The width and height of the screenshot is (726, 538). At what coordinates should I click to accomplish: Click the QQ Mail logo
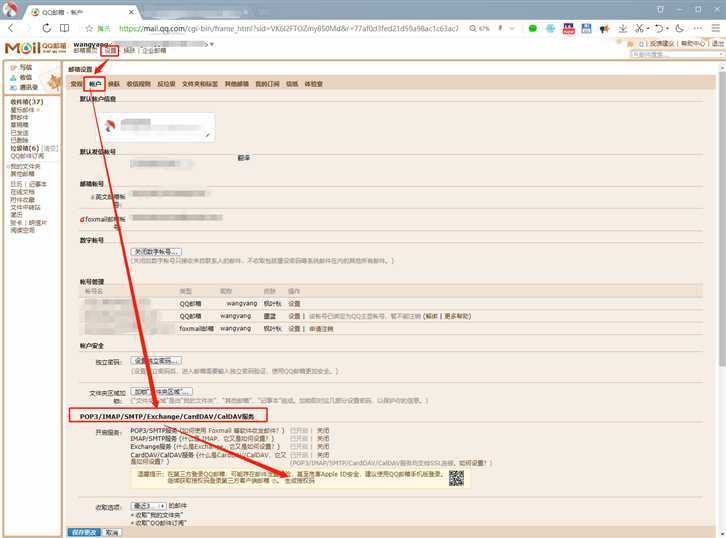click(35, 47)
